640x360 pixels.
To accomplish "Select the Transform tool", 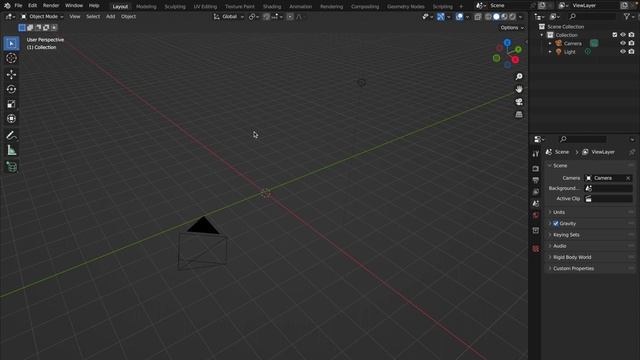I will point(11,119).
